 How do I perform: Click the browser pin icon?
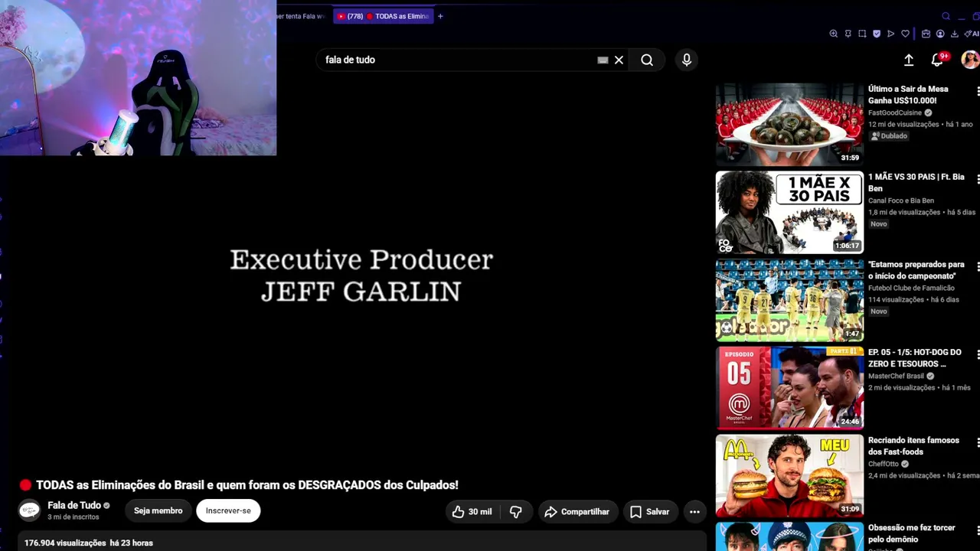[x=848, y=34]
